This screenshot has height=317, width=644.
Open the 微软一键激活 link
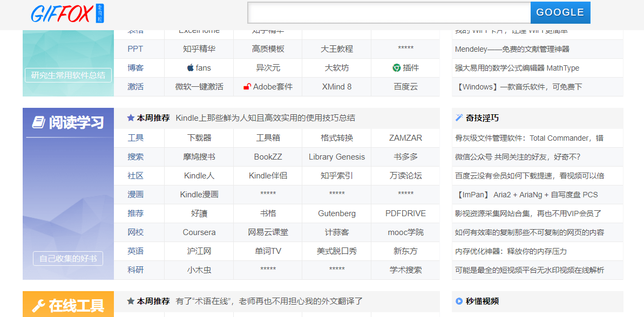point(199,87)
